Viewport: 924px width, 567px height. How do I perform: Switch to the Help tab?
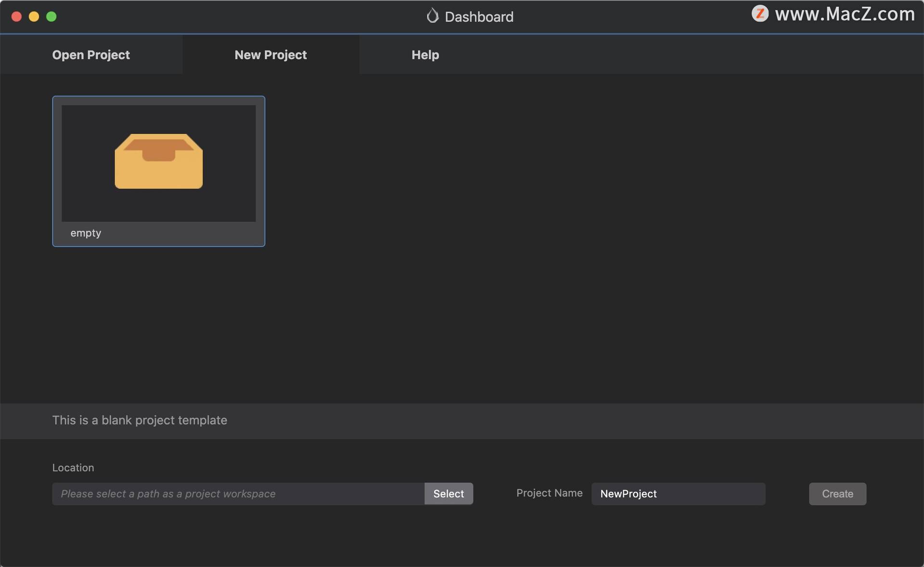click(x=425, y=55)
